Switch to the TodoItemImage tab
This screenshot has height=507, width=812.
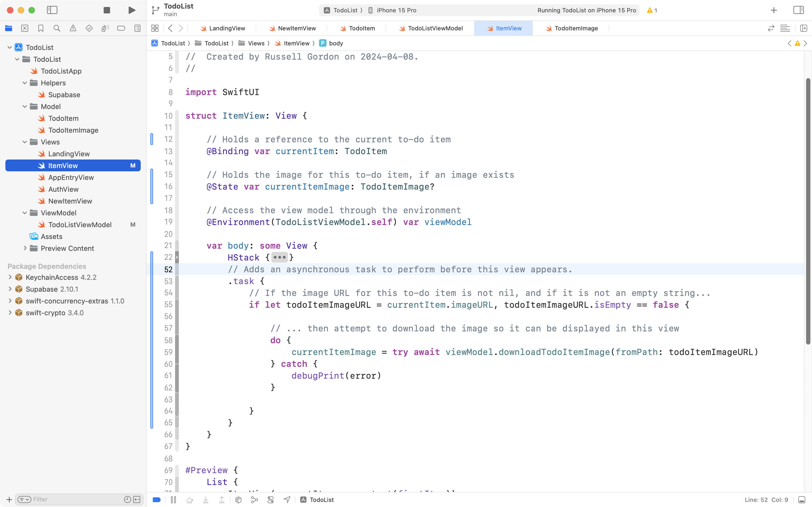[571, 28]
